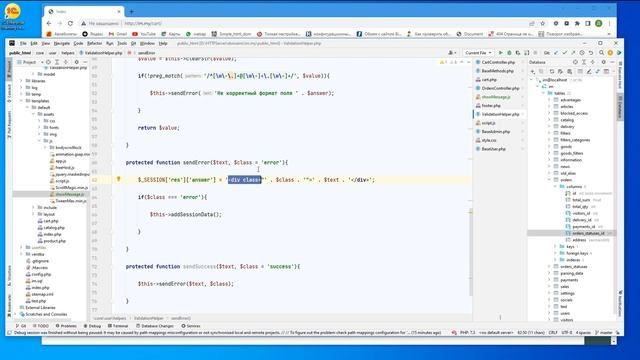Click the master Git branch in status bar
Screen dimensions: 640x360
[x=604, y=333]
